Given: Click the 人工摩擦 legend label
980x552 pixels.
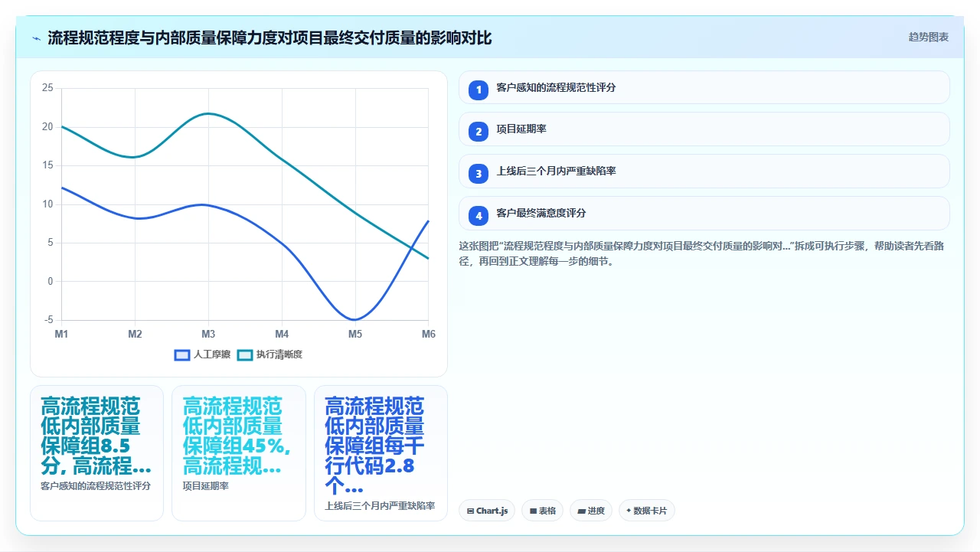Looking at the screenshot, I should pyautogui.click(x=212, y=354).
